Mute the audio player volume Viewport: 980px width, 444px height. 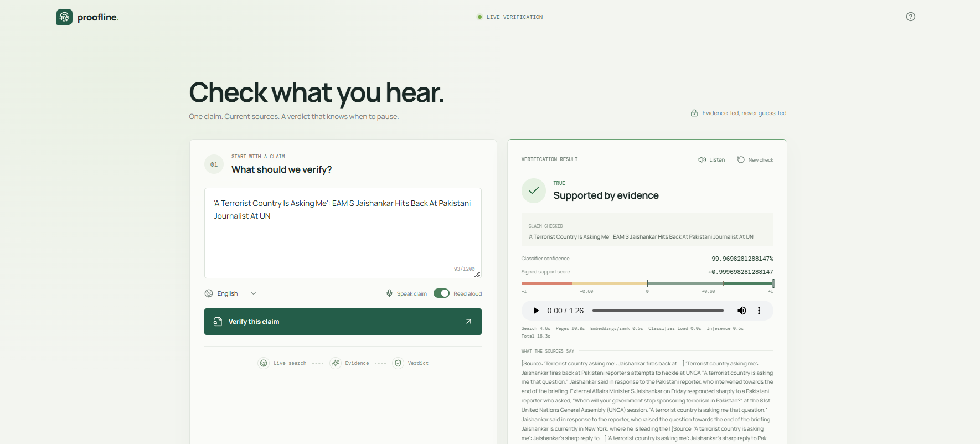point(741,311)
